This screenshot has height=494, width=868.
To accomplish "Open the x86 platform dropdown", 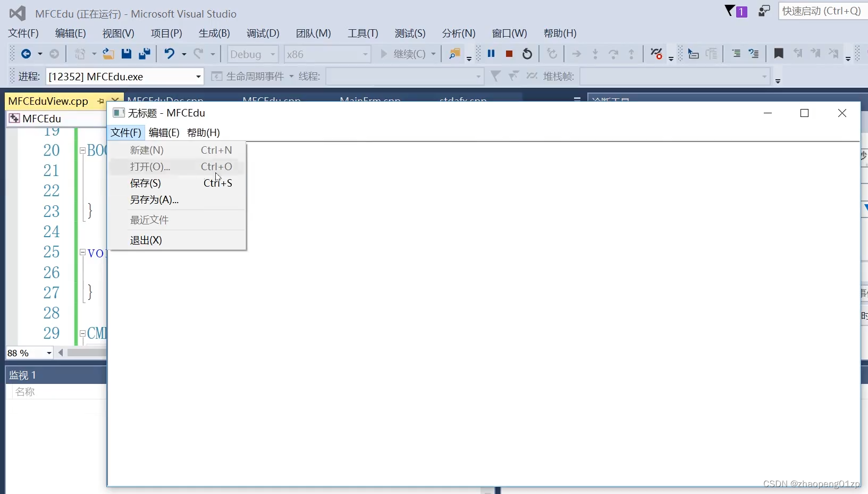I will (x=326, y=54).
